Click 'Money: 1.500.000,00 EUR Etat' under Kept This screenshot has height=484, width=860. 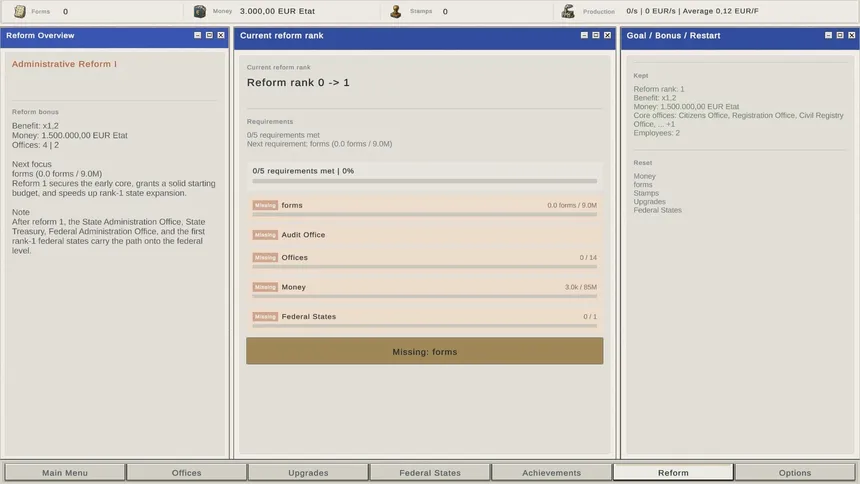(x=686, y=106)
